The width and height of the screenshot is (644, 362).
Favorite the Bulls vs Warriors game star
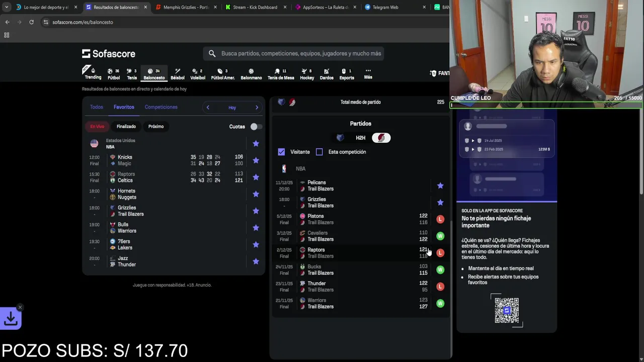256,228
